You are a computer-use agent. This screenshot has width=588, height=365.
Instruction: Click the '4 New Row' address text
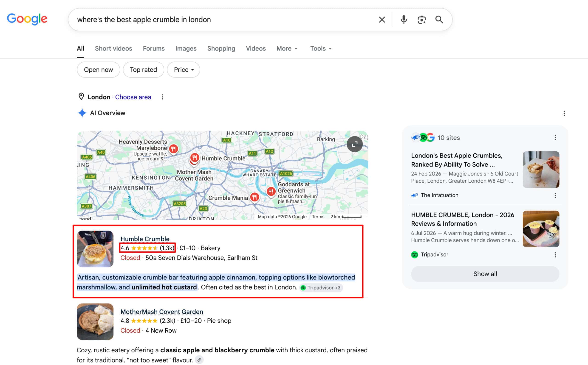pos(161,331)
